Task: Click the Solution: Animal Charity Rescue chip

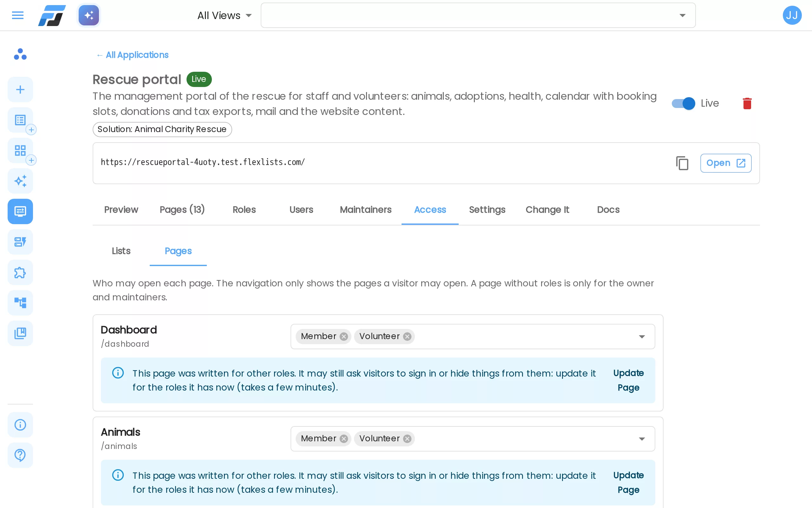Action: click(162, 129)
